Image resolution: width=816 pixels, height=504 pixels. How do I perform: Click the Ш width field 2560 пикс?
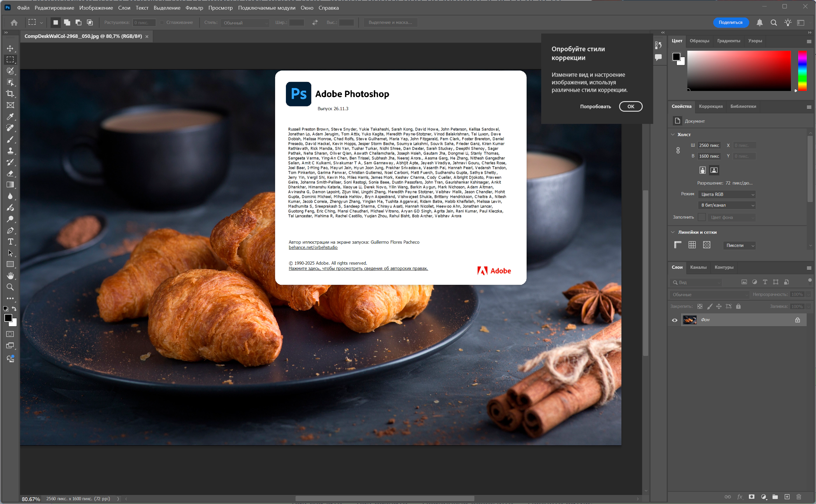pos(709,145)
